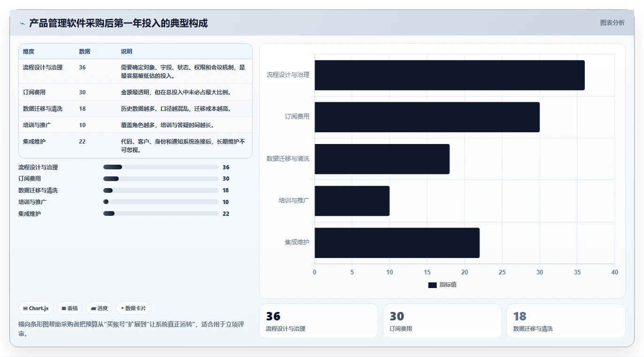The image size is (644, 357).
Task: Click description 覆盖角色越多，培训与答疑时间越长
Action: point(168,125)
